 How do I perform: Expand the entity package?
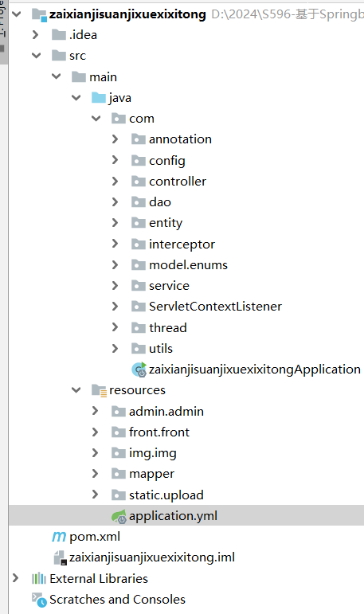point(115,223)
